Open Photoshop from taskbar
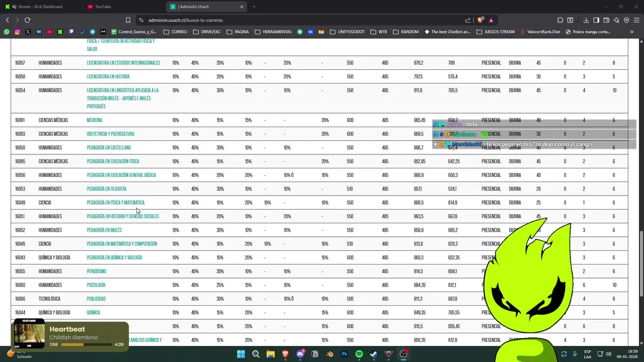Screen dimensions: 644x362 [344, 354]
